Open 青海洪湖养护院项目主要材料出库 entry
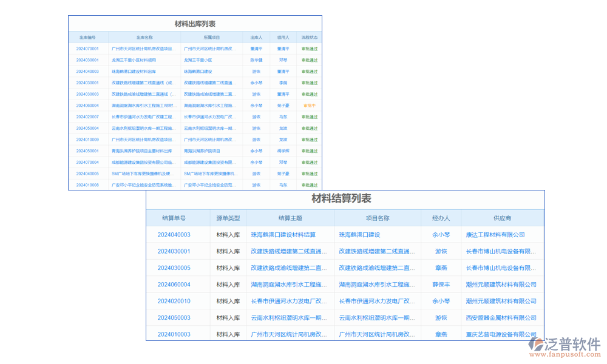This screenshot has width=607, height=364. coord(141,151)
